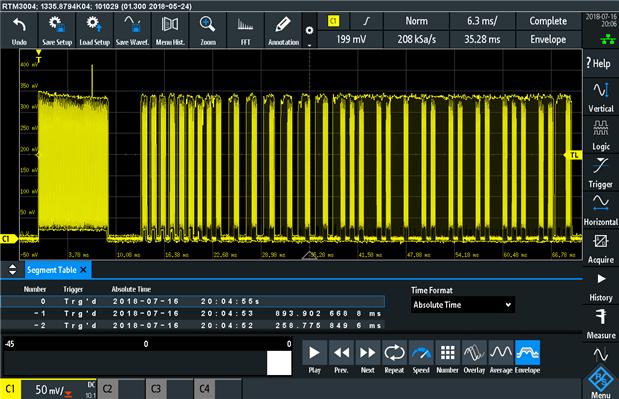This screenshot has height=399, width=619.
Task: Toggle Overlay segments display
Action: point(474,358)
